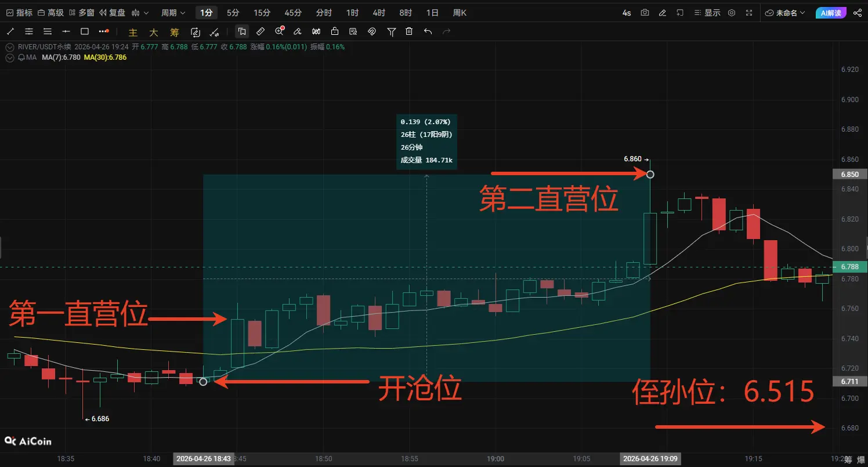Select the three-line levels drawing tool
868x467 pixels.
48,31
